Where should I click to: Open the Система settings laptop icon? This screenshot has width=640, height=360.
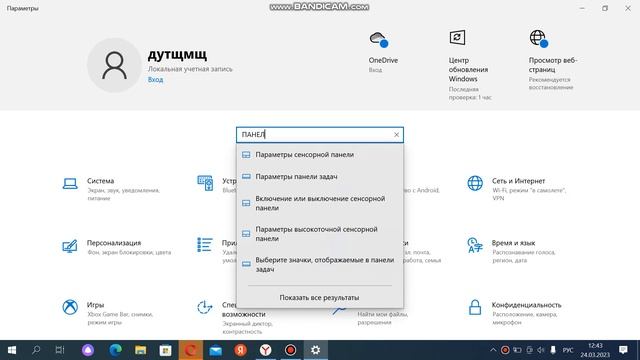[70, 184]
